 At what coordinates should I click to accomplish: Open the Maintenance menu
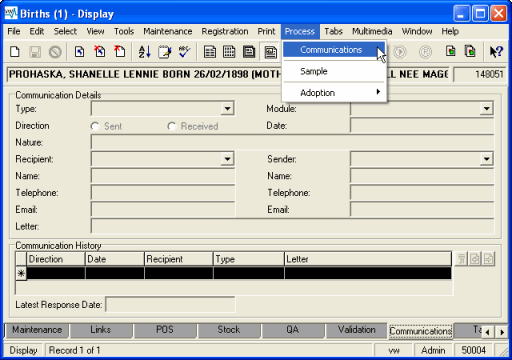(168, 31)
